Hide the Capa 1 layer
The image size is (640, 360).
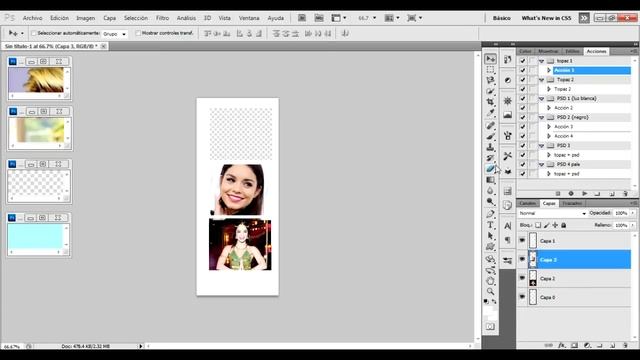(x=522, y=240)
